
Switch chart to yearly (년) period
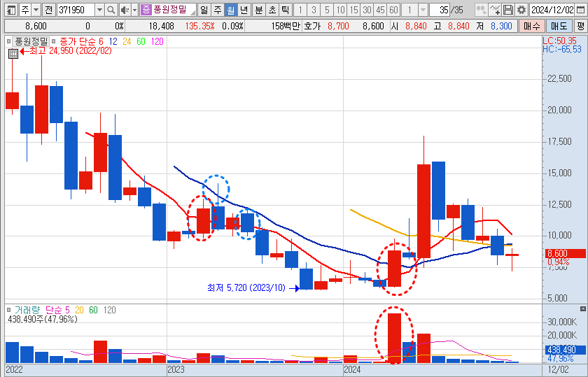point(244,10)
